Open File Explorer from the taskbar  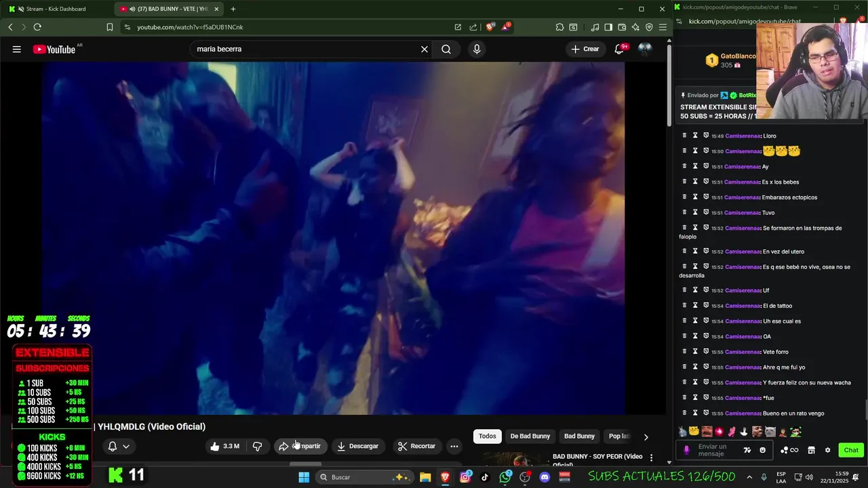[x=425, y=477]
